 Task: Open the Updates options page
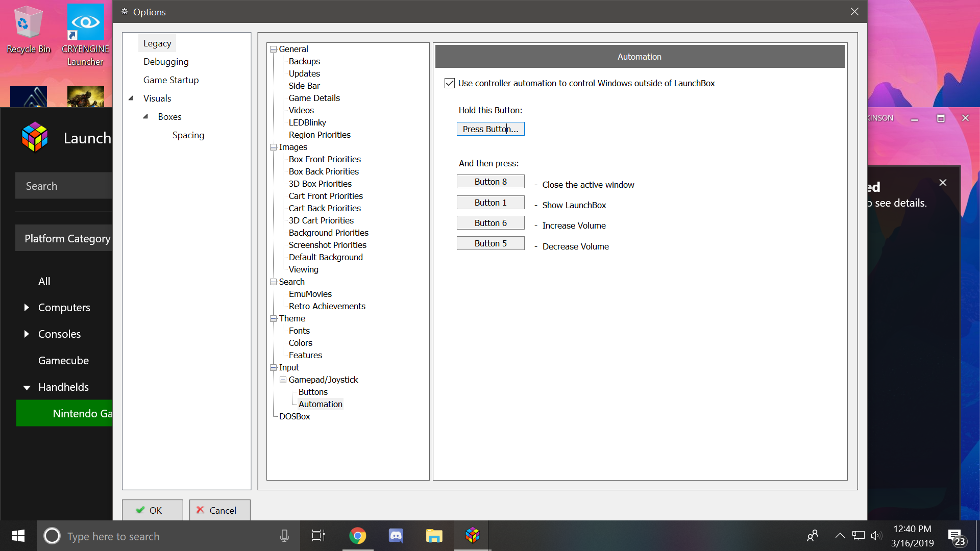pos(304,73)
